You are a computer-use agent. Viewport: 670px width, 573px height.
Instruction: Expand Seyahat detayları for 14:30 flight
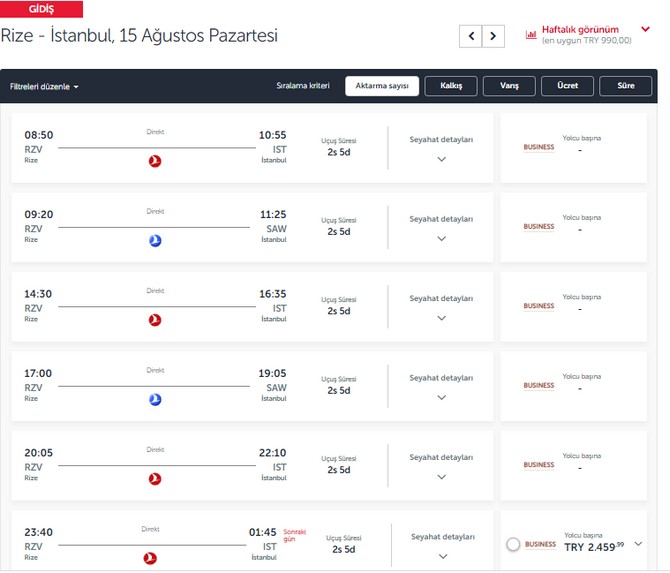441,319
